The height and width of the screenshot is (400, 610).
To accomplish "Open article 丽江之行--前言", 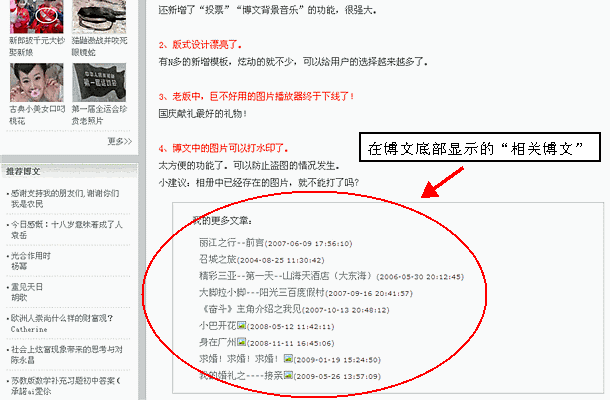I will (x=230, y=243).
